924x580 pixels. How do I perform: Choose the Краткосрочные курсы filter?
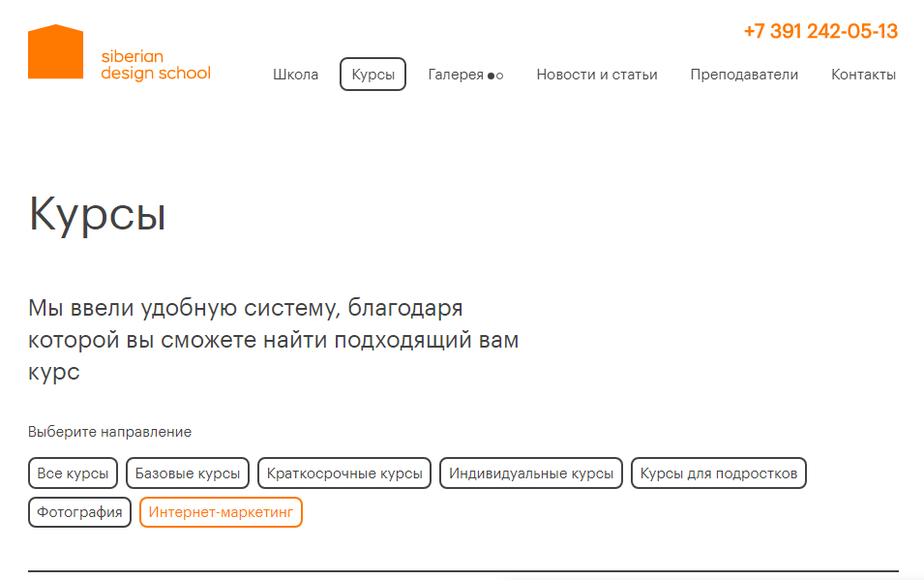click(344, 473)
